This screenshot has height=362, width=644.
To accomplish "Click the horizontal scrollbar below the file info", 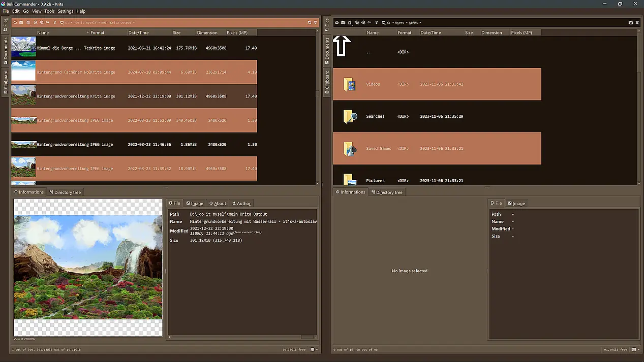I will [239, 336].
